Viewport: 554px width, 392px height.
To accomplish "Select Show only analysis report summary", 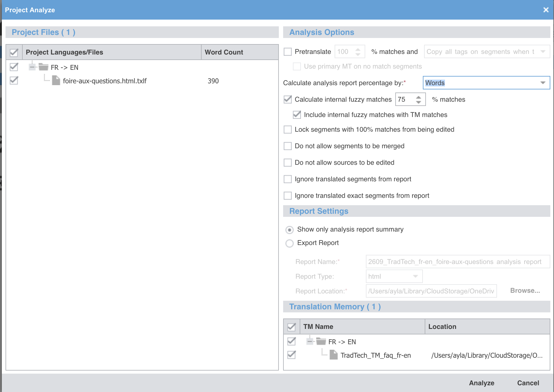I will click(x=290, y=230).
